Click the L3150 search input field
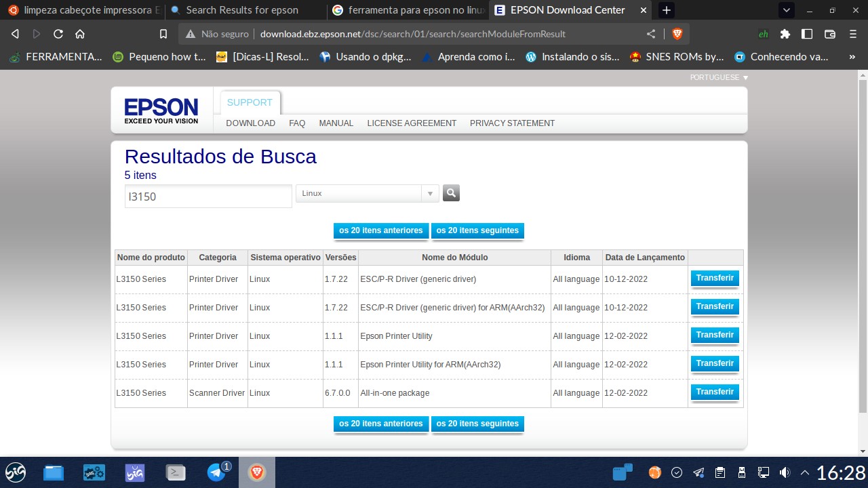This screenshot has height=488, width=868. [208, 197]
